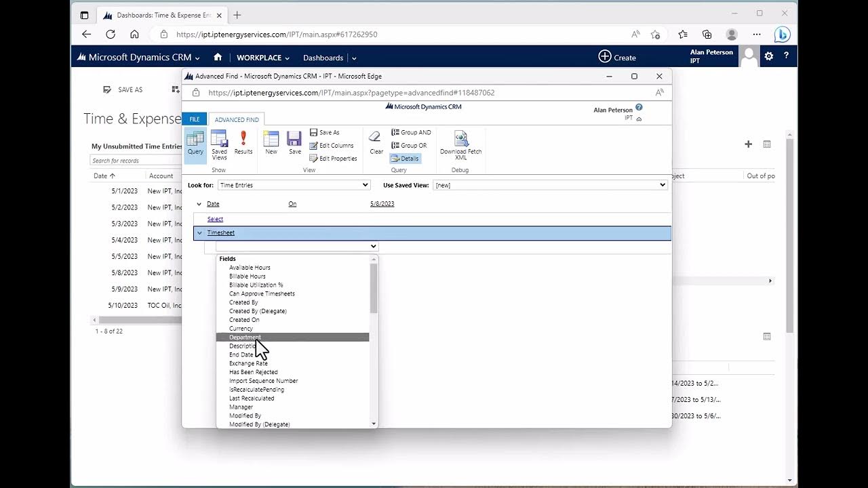Choose Created By (Delegate) field
Screen dimensions: 868x488
[258, 311]
